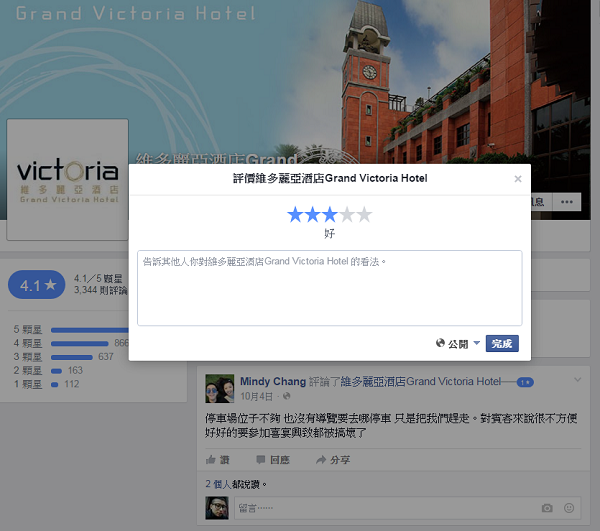Select the second star rating
The height and width of the screenshot is (531, 600).
(x=312, y=214)
